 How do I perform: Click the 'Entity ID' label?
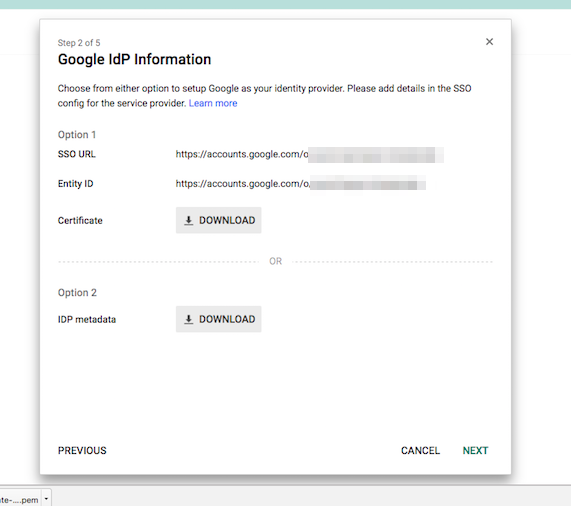pos(75,183)
